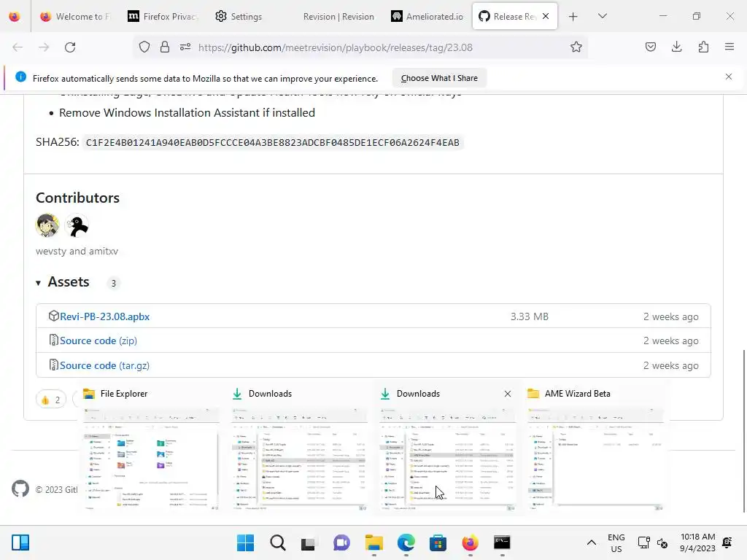Open terminal window from taskbar

(x=502, y=542)
